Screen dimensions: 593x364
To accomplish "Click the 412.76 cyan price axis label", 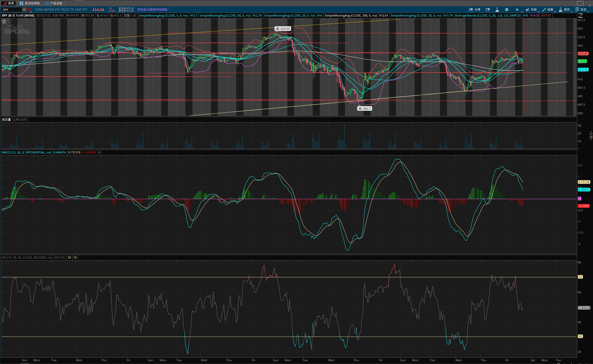I will pos(583,70).
